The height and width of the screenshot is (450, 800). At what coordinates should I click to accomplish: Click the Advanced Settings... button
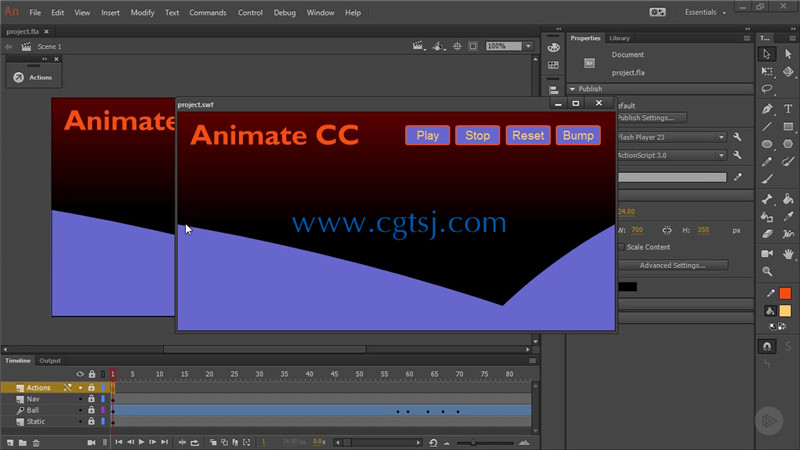pyautogui.click(x=672, y=265)
